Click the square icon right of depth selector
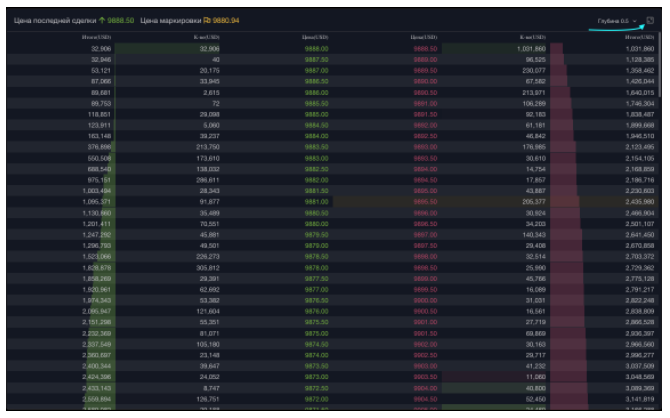Viewport: 670px width, 418px height. (x=650, y=20)
